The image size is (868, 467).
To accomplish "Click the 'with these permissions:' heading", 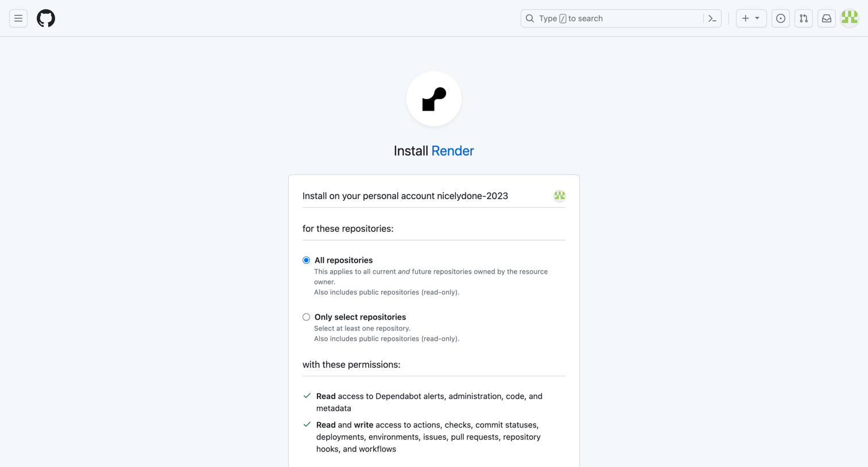I will [x=351, y=364].
